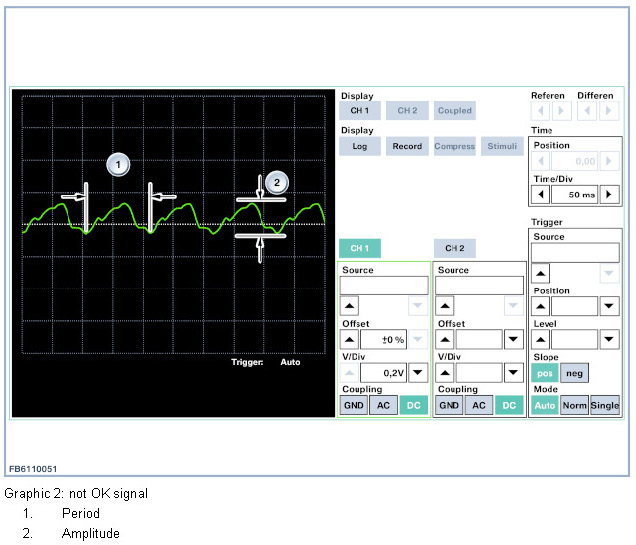
Task: Click the Trigger Source input field
Action: click(574, 254)
